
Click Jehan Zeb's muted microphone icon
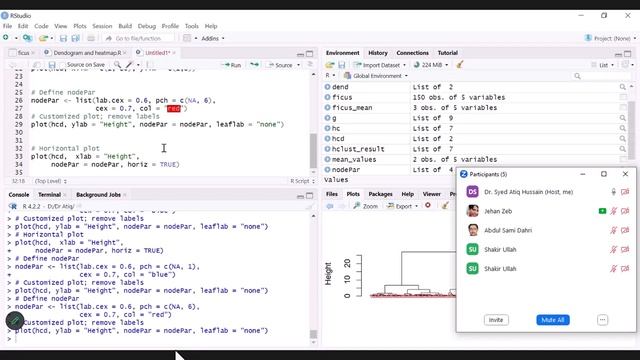click(613, 211)
